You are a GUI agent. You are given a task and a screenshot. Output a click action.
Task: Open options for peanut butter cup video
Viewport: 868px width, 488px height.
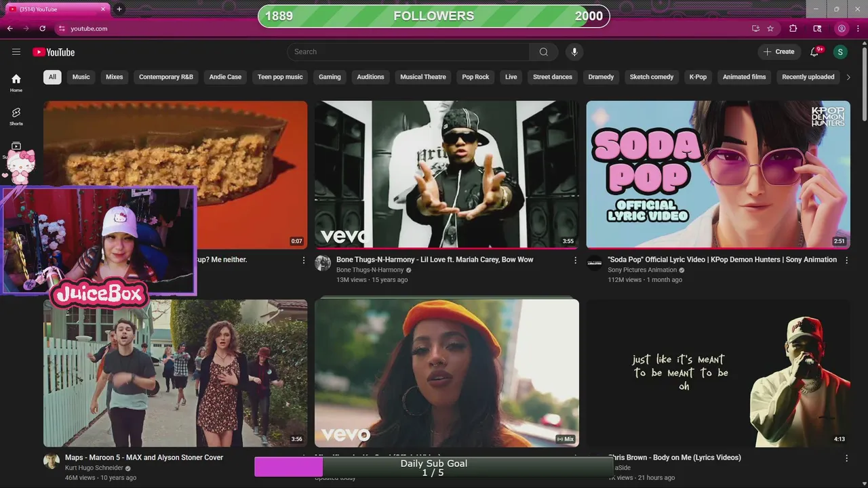pyautogui.click(x=304, y=260)
